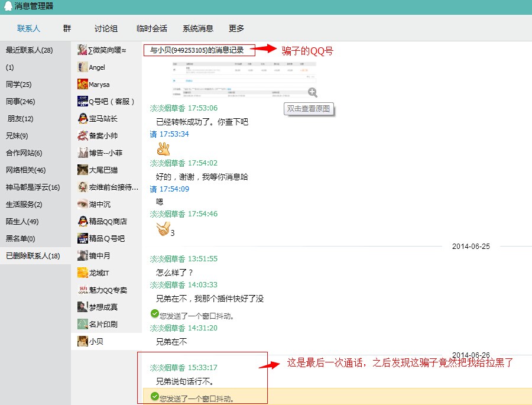Screen dimensions: 532x405
Task: Open the 临时会话 tab
Action: click(152, 28)
